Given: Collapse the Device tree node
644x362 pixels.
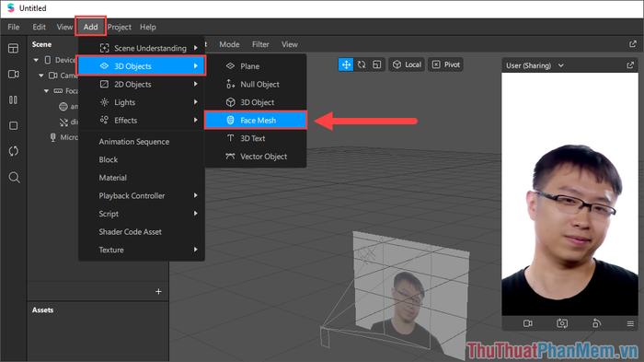Looking at the screenshot, I should click(x=36, y=60).
